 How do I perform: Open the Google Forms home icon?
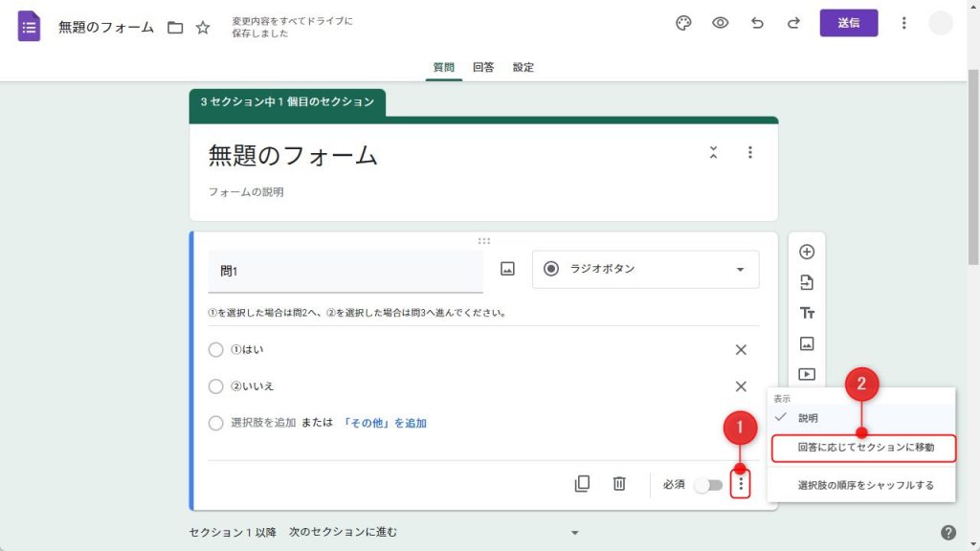click(29, 26)
